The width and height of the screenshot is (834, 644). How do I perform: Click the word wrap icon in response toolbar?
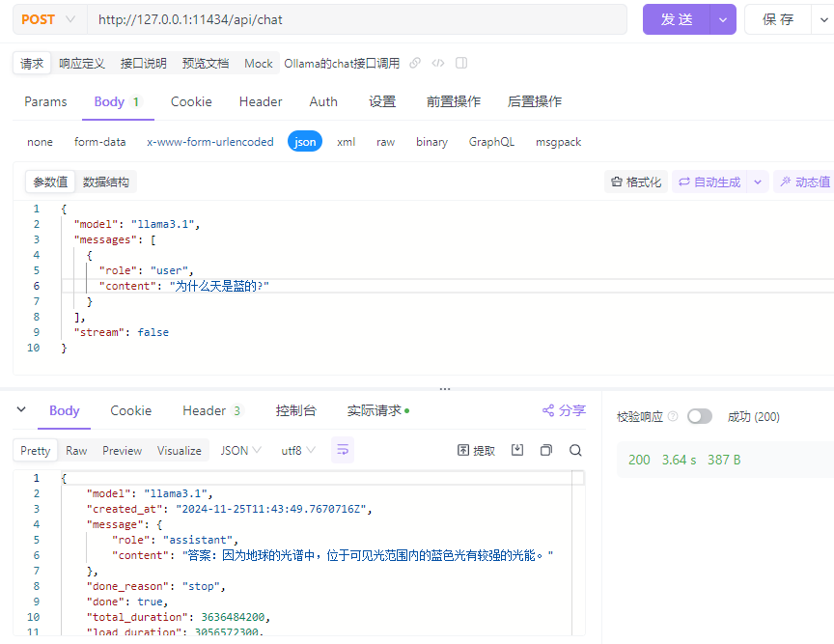pos(343,450)
